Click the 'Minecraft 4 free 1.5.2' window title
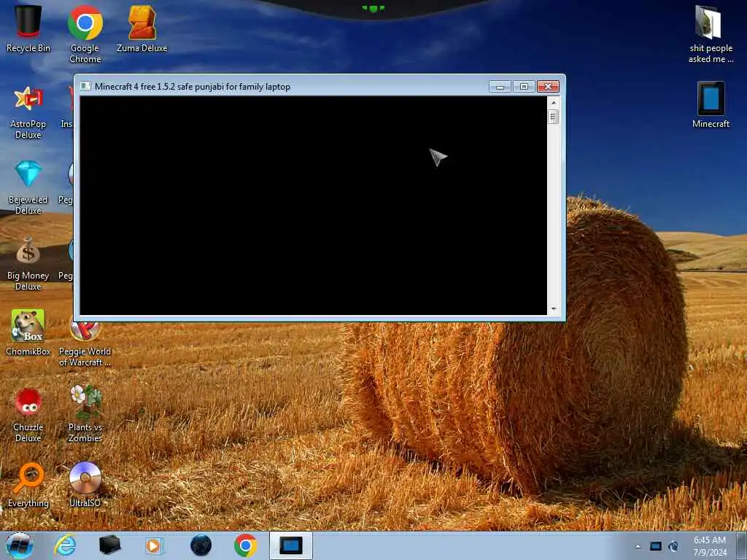747x560 pixels. [x=193, y=87]
